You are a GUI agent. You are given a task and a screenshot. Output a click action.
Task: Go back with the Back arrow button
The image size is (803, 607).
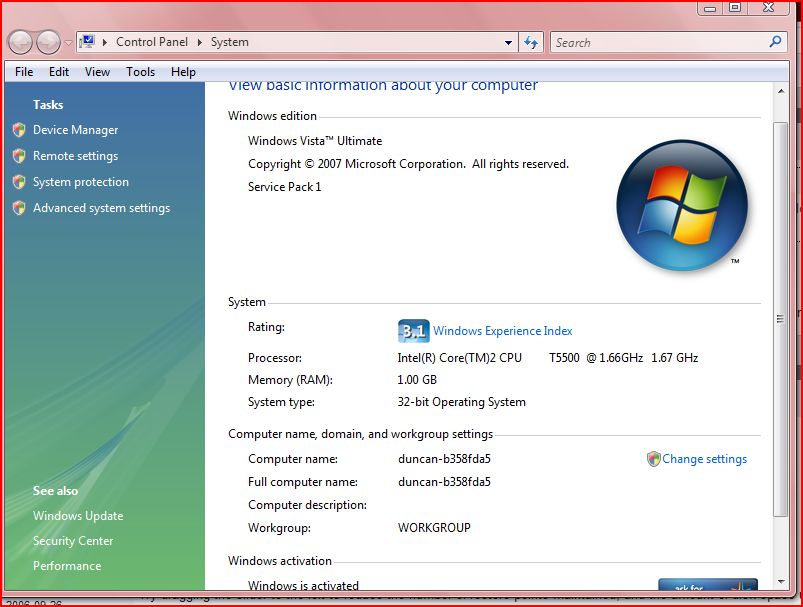tap(20, 42)
